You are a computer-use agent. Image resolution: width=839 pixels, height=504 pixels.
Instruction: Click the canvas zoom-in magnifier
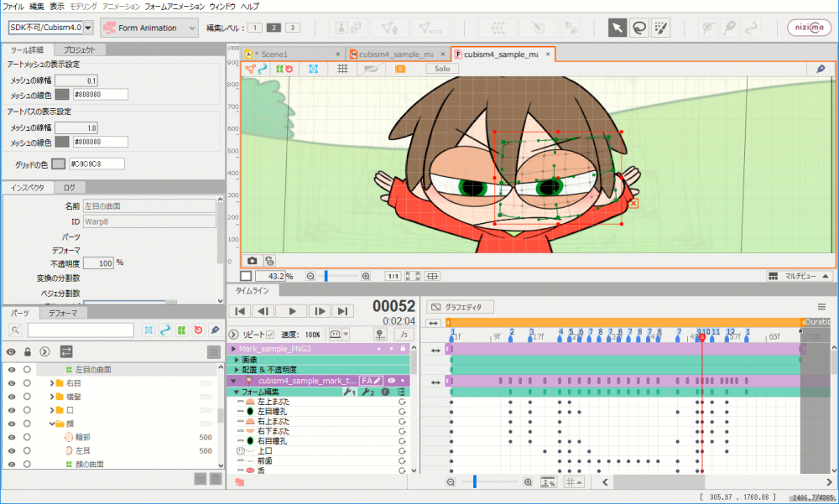click(366, 276)
